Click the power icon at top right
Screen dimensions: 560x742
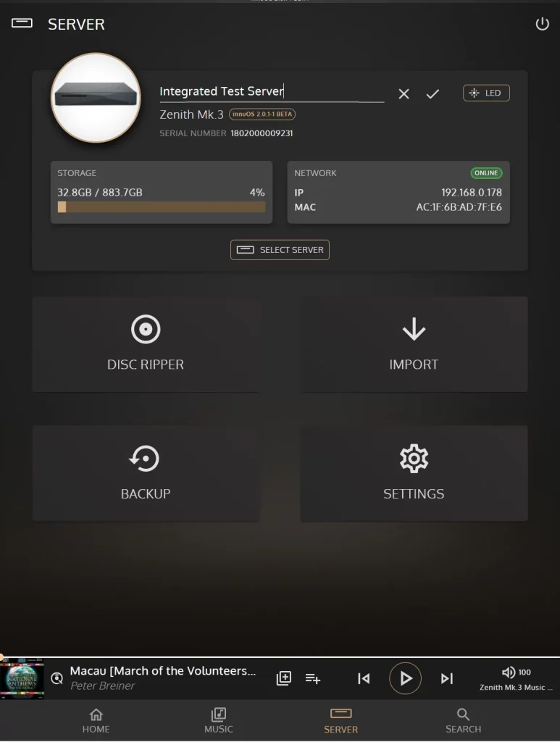[542, 24]
